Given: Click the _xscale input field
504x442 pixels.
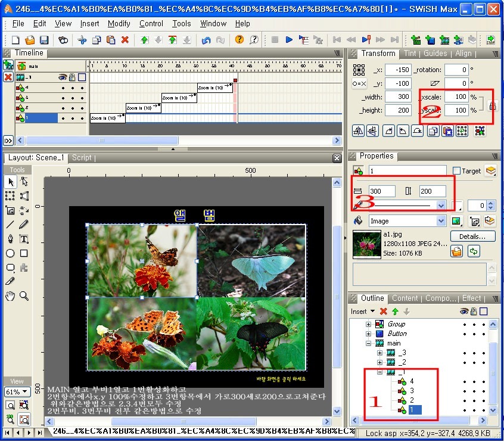Looking at the screenshot, I should point(456,97).
